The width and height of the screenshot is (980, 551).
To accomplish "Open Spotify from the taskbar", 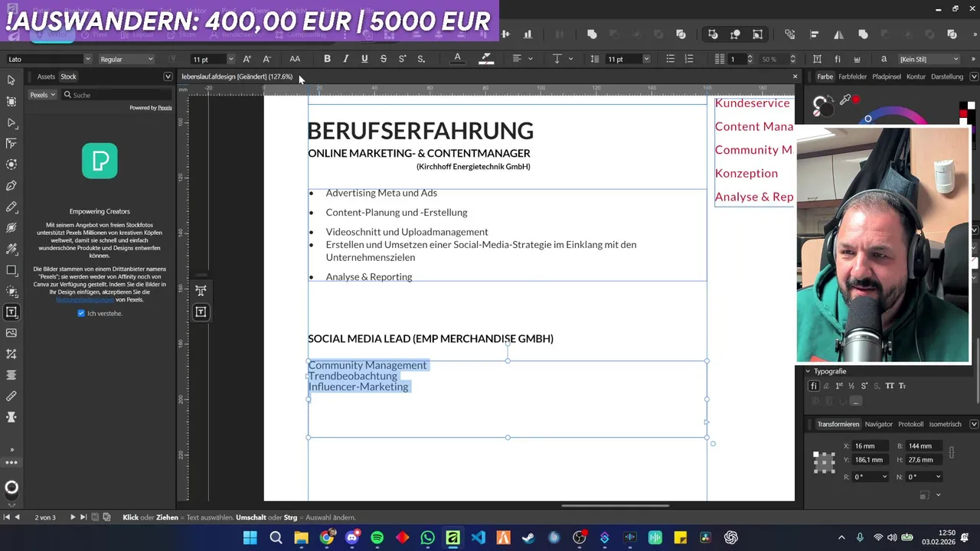I will (377, 538).
